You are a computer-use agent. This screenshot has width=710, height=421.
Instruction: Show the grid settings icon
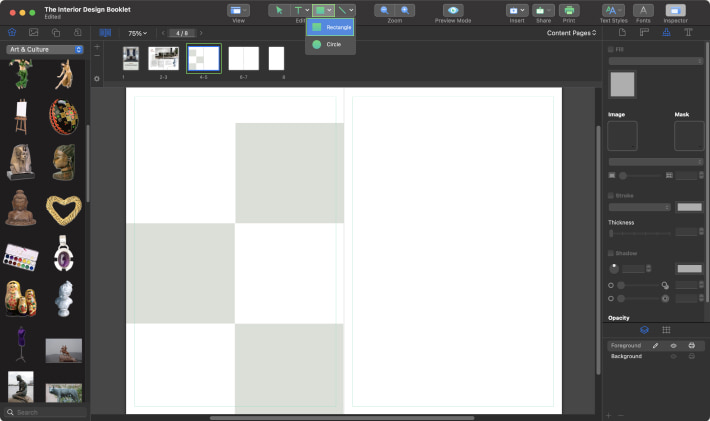[666, 330]
